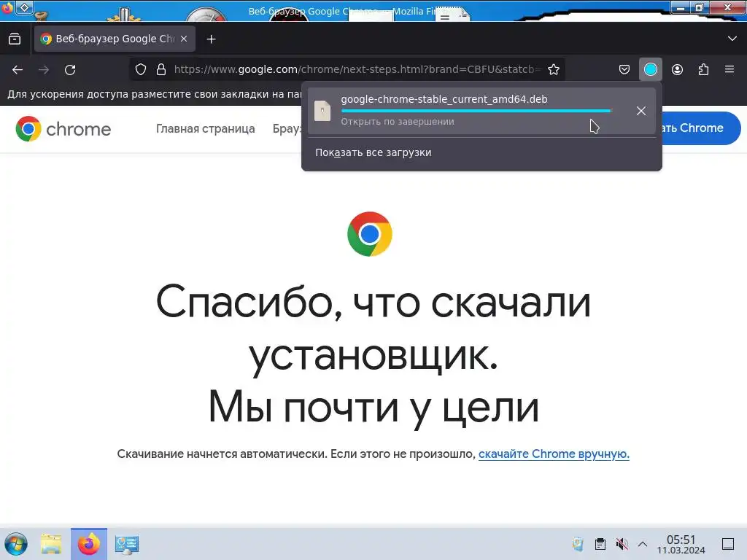Expand hidden tray icons chevron
Screen dimensions: 747x560
[x=642, y=544]
